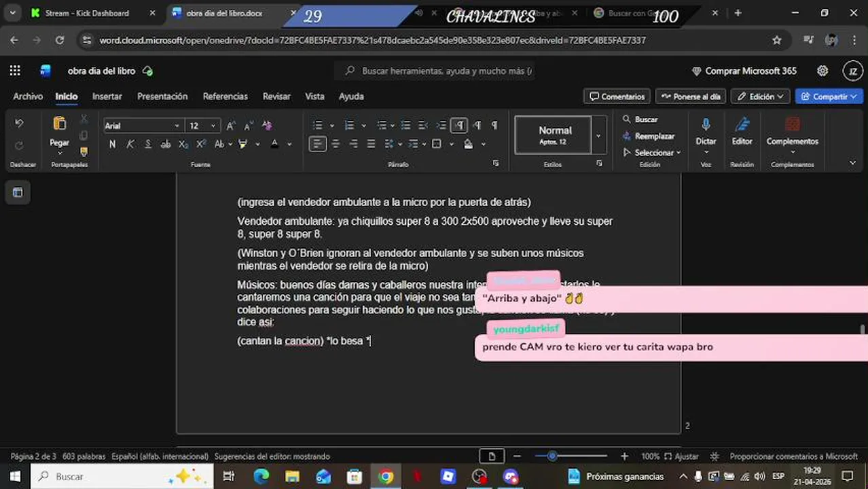
Task: Open Compartir share dropdown
Action: [829, 96]
